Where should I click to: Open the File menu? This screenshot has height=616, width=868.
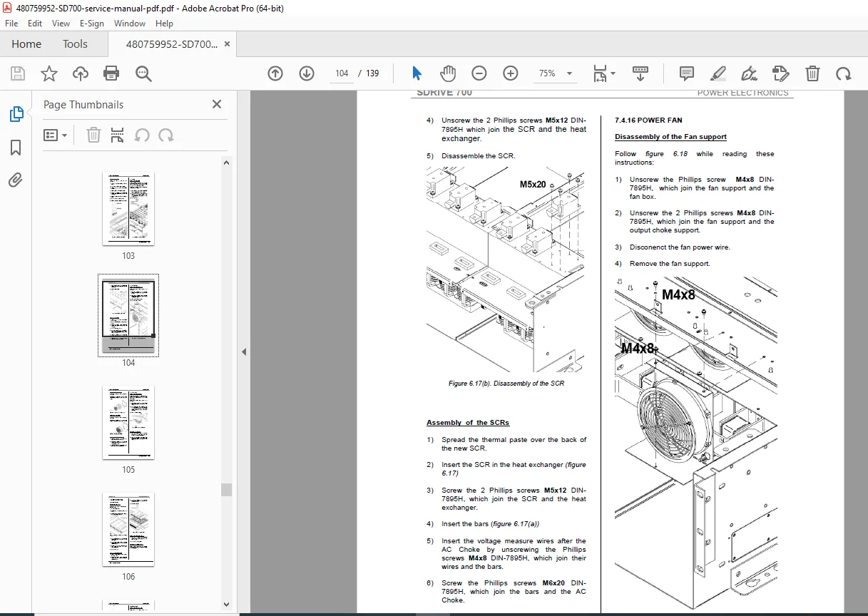[x=11, y=24]
